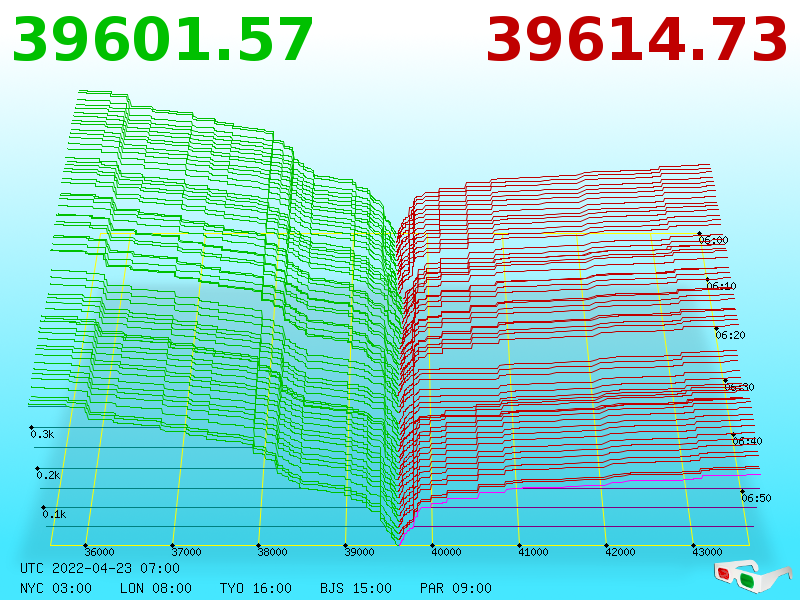Select the 06:20 time marker

[730, 335]
